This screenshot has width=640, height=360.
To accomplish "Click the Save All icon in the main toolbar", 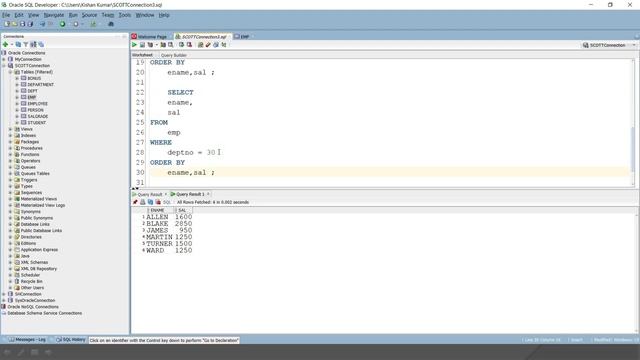I will click(x=30, y=24).
